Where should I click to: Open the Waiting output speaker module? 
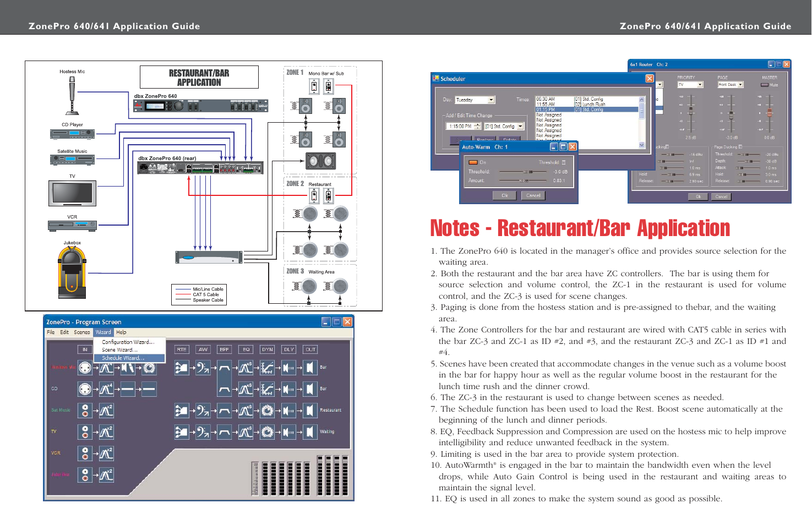coord(310,432)
